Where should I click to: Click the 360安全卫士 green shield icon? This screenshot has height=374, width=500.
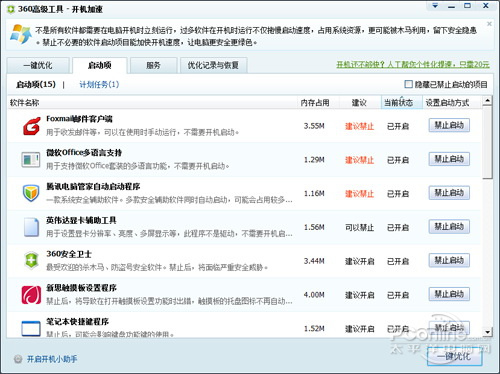tap(31, 261)
